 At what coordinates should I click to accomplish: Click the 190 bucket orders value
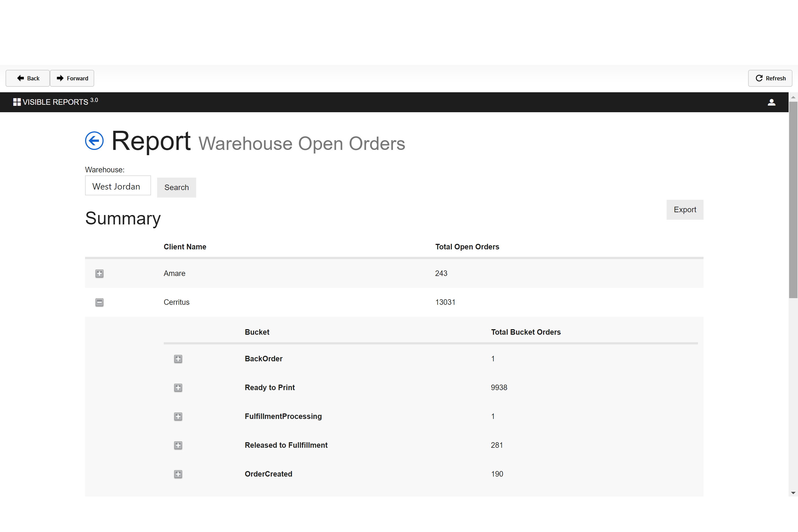497,474
